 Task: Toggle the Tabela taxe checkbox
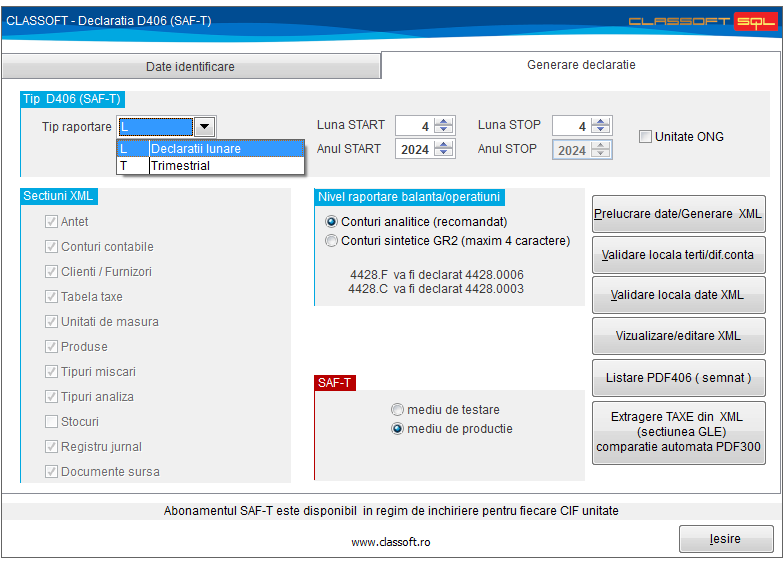(x=51, y=296)
